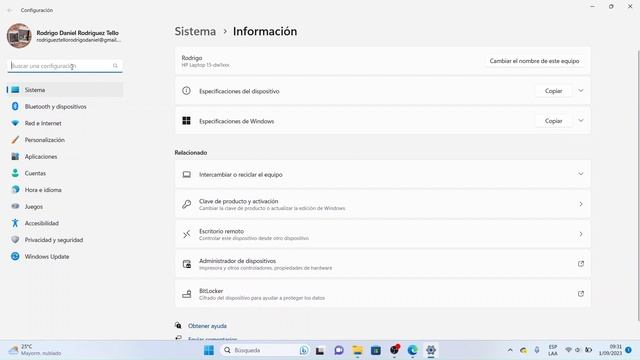Viewport: 640px width, 360px height.
Task: Show hidden tray icons chevron
Action: [510, 350]
